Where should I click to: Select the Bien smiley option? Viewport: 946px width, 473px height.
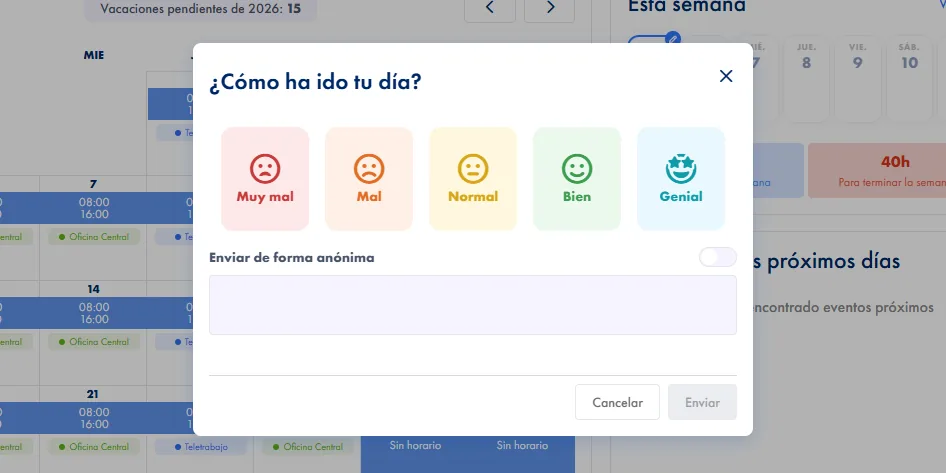point(577,179)
